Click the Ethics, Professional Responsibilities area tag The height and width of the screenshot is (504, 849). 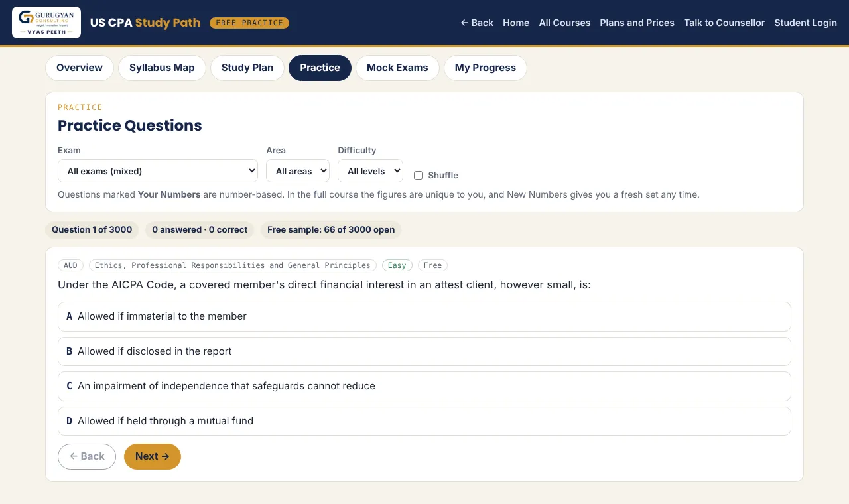point(233,265)
